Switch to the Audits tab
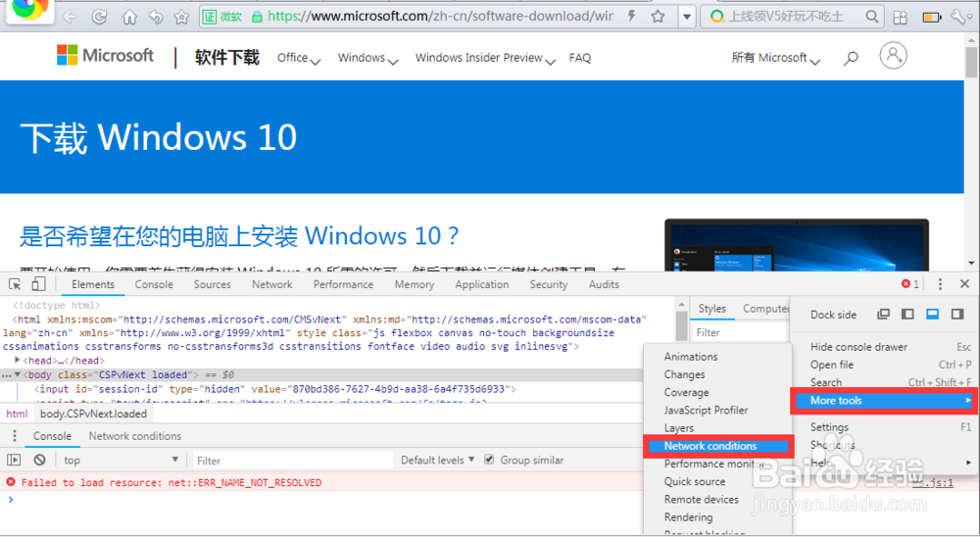This screenshot has height=537, width=980. pos(604,284)
